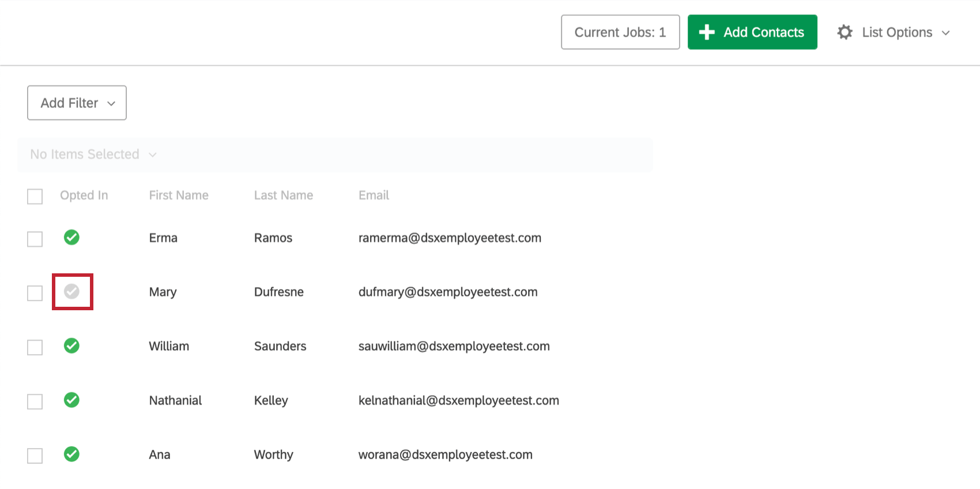Open the Current Jobs: 1 button

click(620, 32)
